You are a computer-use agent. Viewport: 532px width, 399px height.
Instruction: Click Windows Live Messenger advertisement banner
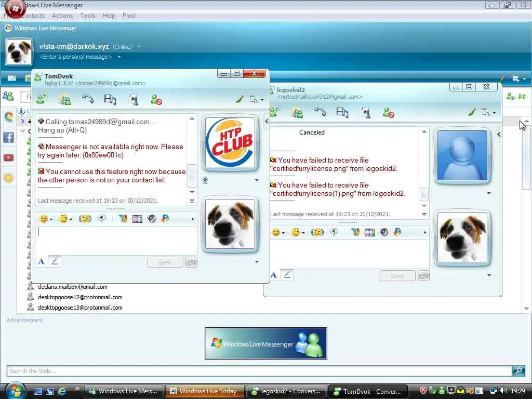click(x=265, y=343)
